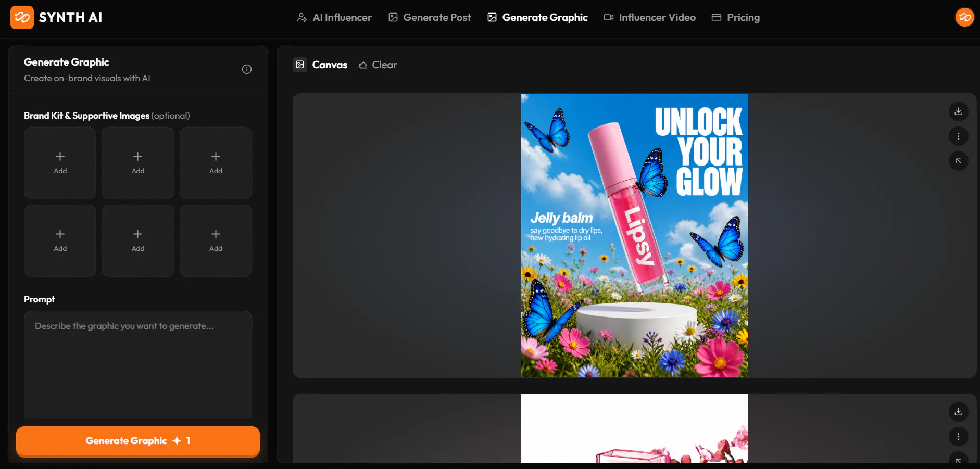Image resolution: width=980 pixels, height=469 pixels.
Task: Open more options for the second graphic
Action: click(958, 437)
